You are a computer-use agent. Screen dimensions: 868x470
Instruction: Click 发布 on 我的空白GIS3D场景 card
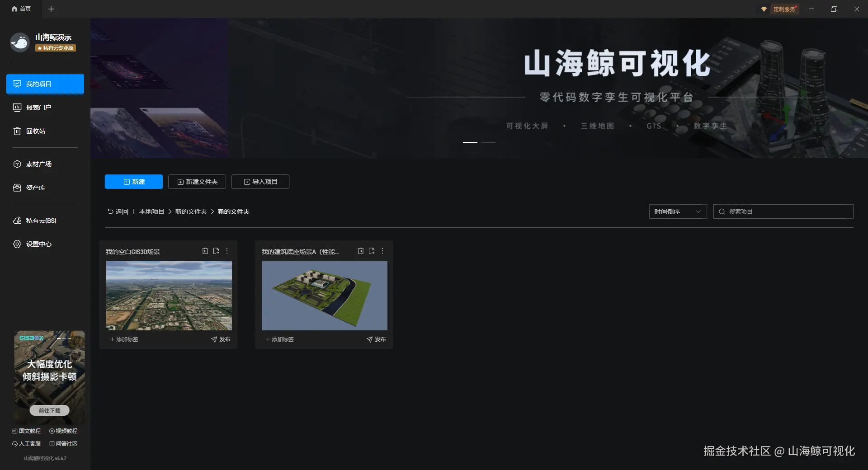pyautogui.click(x=221, y=339)
